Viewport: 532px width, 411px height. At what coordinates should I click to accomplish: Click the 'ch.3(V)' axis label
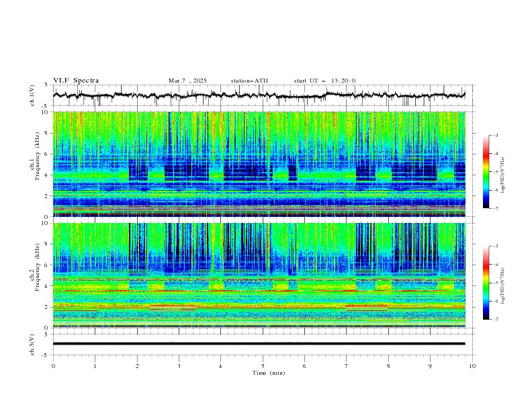[x=32, y=345]
